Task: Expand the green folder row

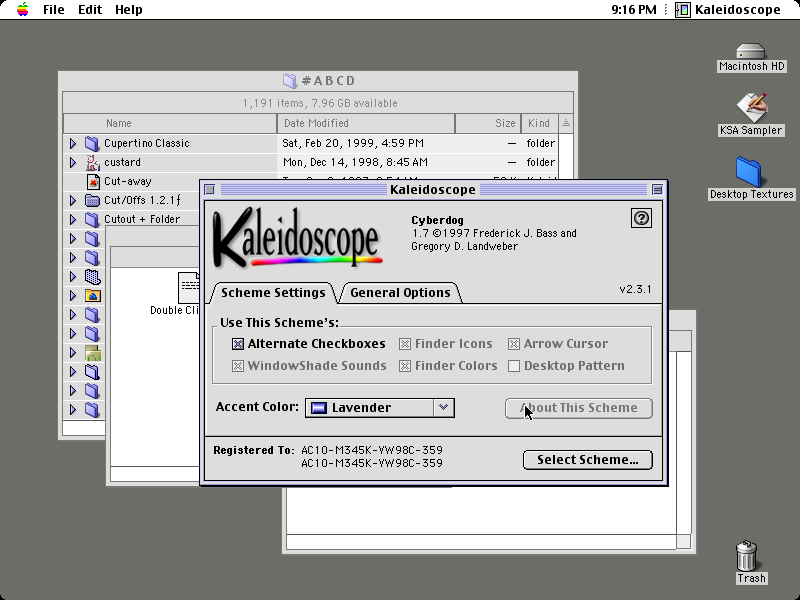Action: click(x=73, y=353)
